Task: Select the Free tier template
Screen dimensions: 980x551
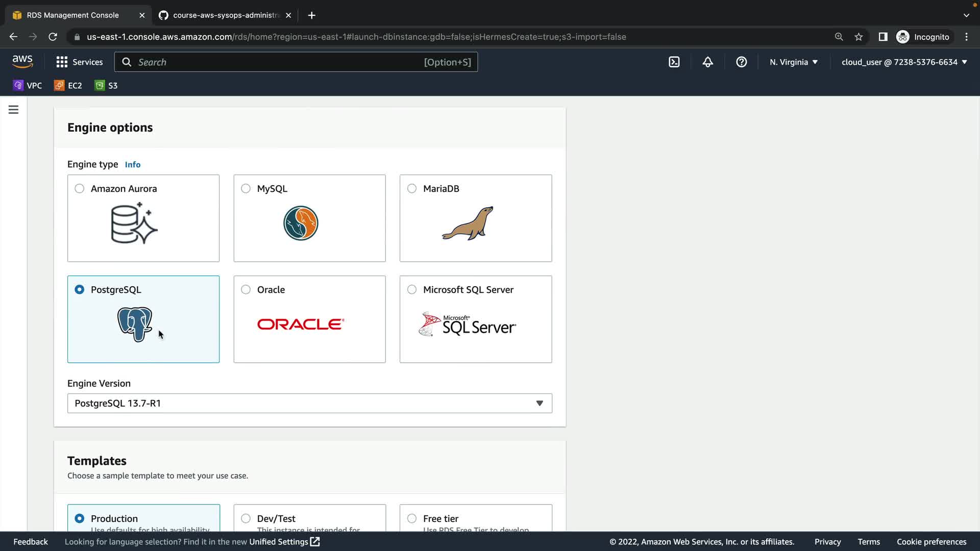Action: (412, 518)
